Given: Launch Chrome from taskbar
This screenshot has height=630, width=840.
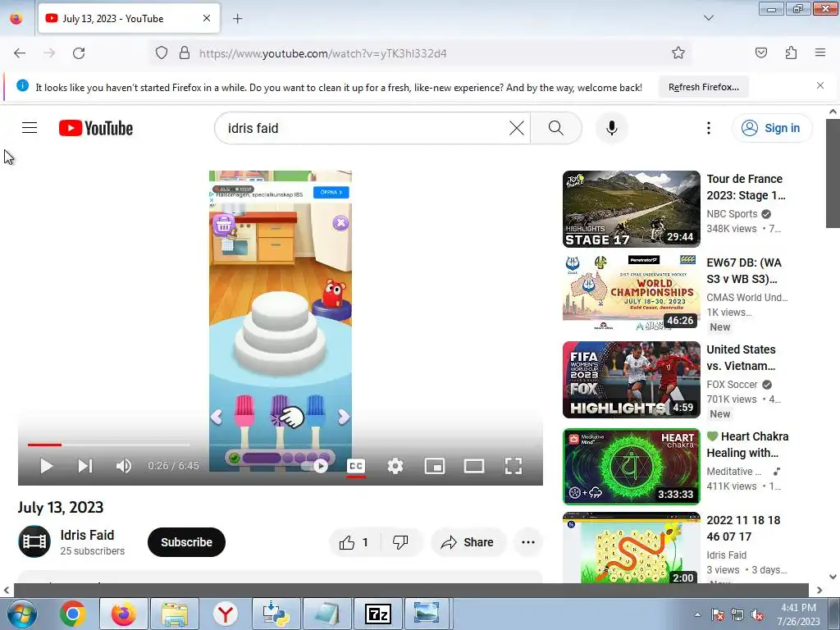Looking at the screenshot, I should [73, 614].
